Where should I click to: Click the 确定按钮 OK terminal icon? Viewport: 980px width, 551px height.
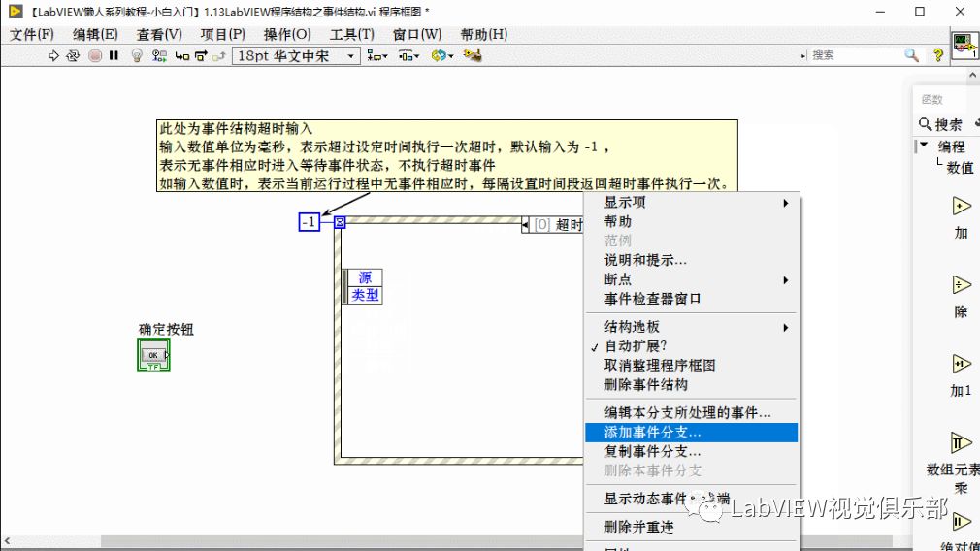tap(153, 355)
